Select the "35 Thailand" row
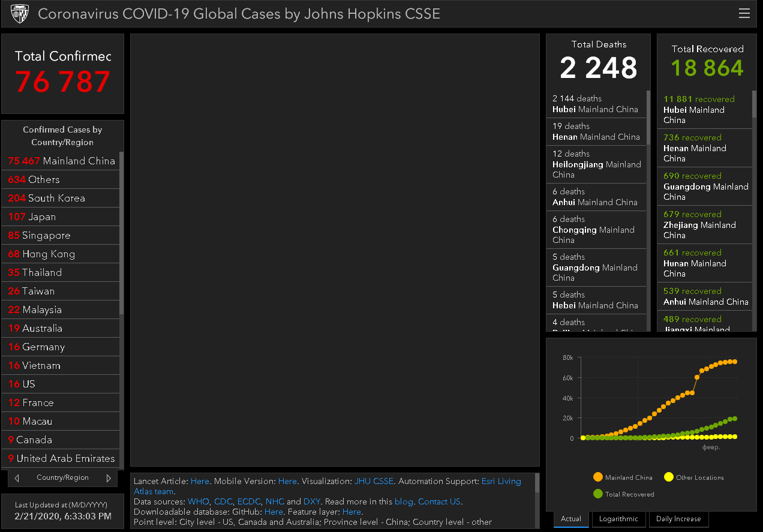Viewport: 763px width, 532px height. click(x=61, y=272)
